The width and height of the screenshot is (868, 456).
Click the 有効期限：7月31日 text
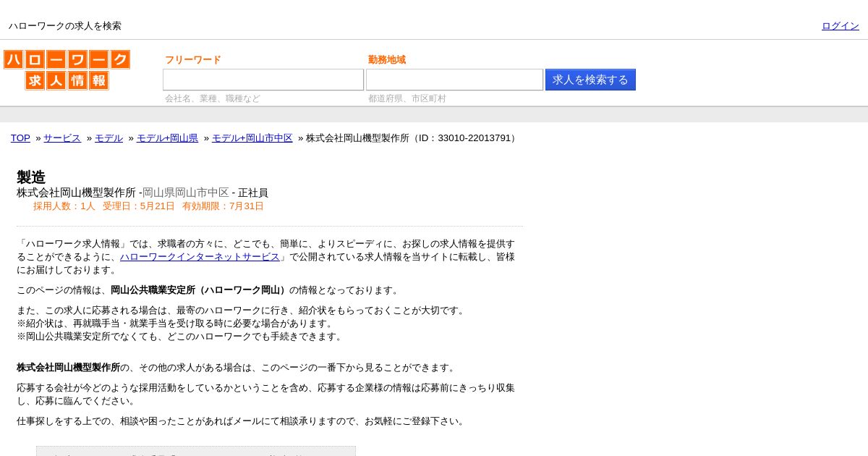(x=223, y=206)
